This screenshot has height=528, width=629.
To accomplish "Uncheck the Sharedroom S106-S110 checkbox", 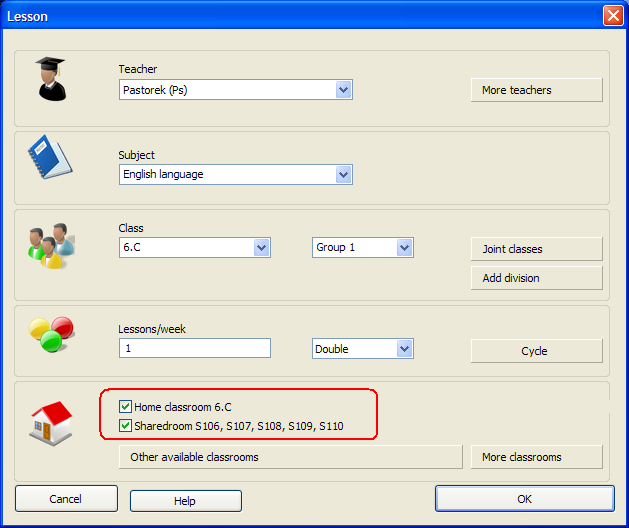I will [x=125, y=426].
